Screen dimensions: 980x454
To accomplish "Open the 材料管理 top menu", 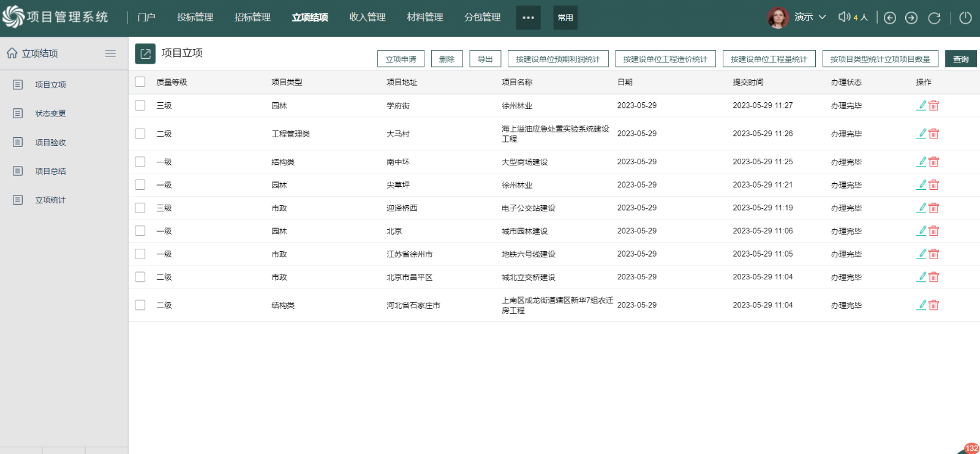I will 424,17.
